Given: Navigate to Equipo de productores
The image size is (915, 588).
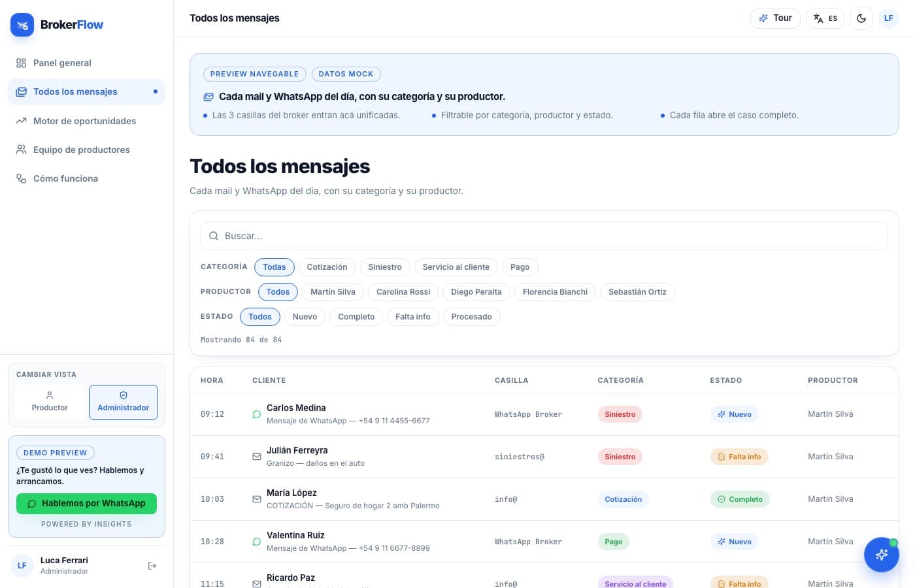Looking at the screenshot, I should [x=86, y=150].
